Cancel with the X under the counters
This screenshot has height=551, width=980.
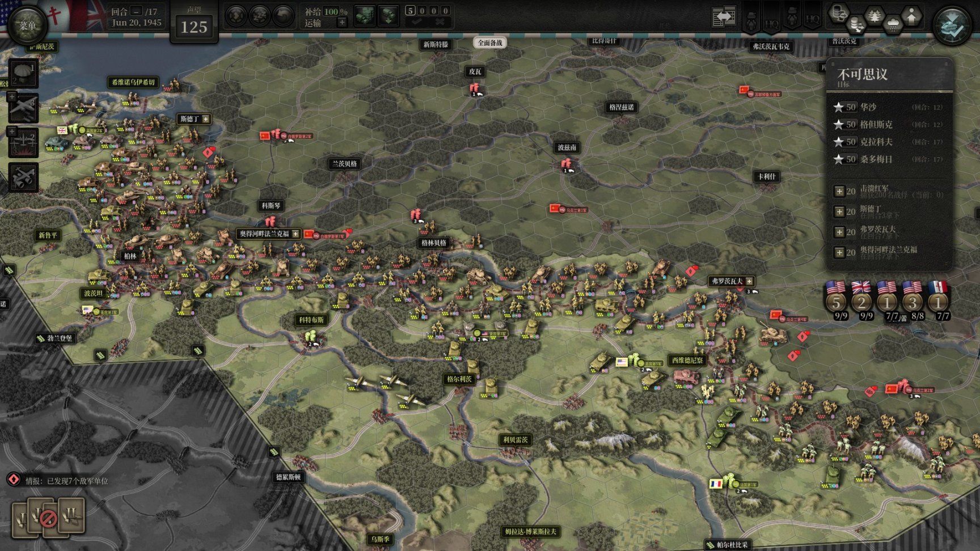440,21
